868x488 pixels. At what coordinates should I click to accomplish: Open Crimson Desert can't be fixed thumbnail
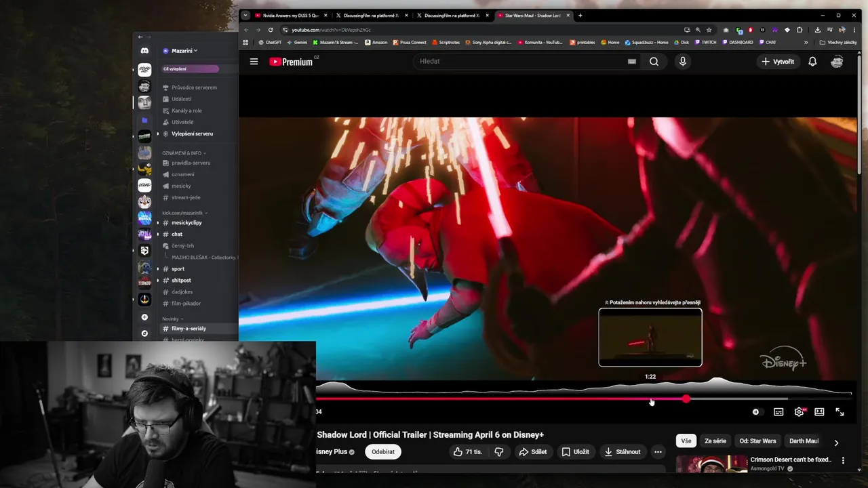tap(711, 464)
